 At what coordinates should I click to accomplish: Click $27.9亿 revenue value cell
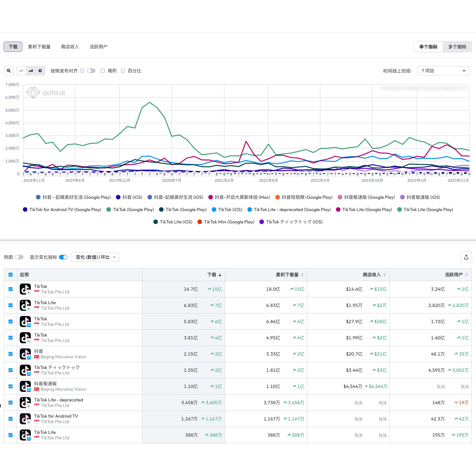[354, 321]
